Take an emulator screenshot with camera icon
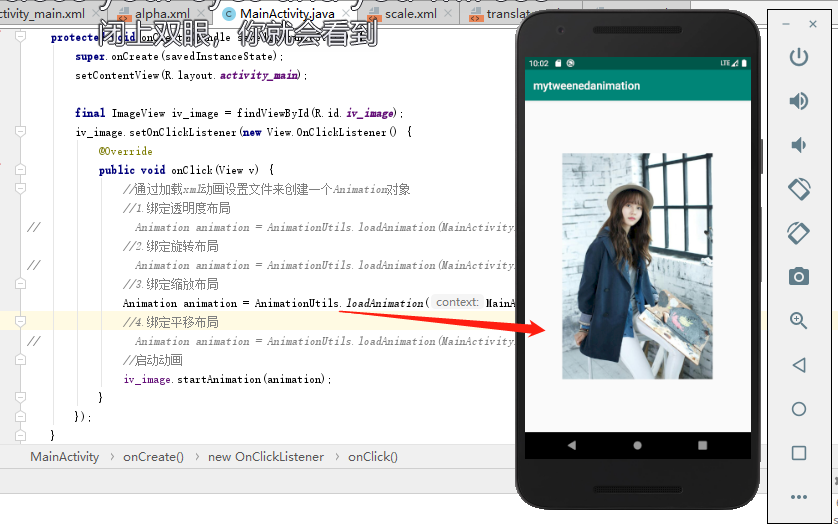Screen dimensions: 838x530 798,276
